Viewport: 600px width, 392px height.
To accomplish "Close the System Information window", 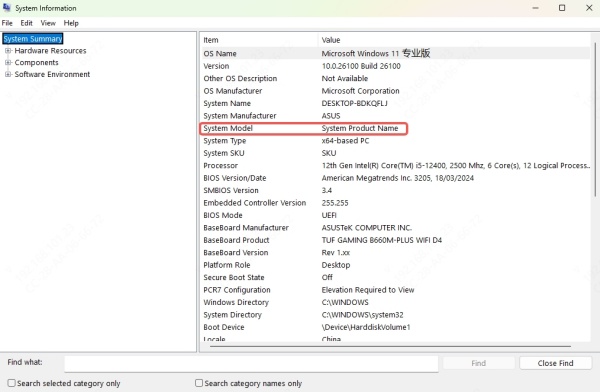I will pos(589,8).
